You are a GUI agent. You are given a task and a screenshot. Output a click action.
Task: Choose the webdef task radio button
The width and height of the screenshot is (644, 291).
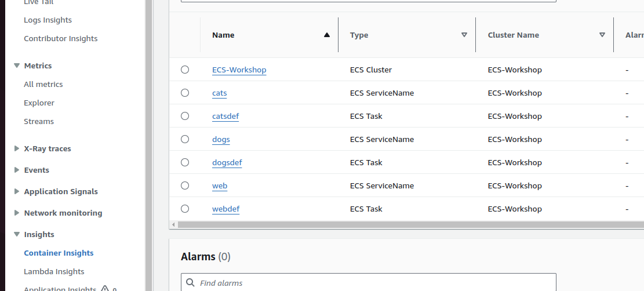pos(185,209)
